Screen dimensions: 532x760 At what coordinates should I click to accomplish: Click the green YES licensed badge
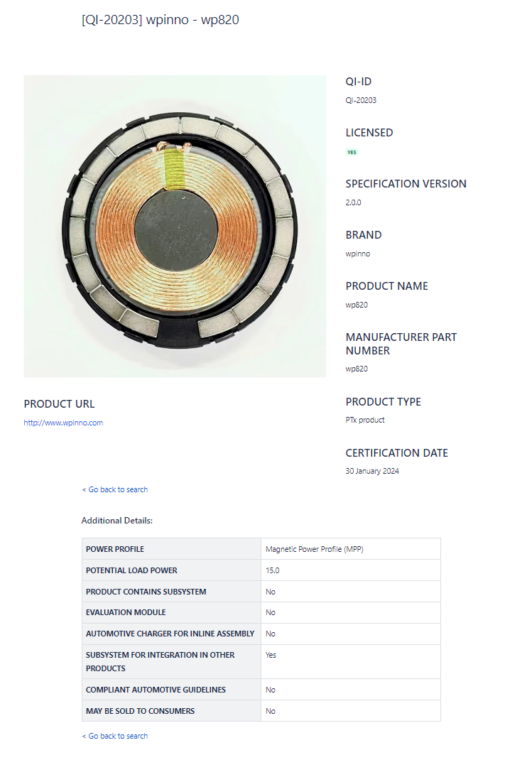coord(352,152)
